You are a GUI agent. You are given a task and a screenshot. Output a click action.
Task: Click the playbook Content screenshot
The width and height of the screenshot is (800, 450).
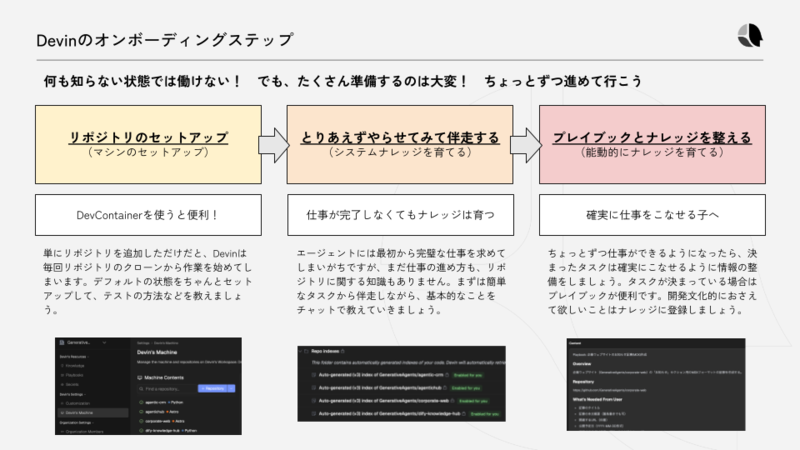[656, 384]
